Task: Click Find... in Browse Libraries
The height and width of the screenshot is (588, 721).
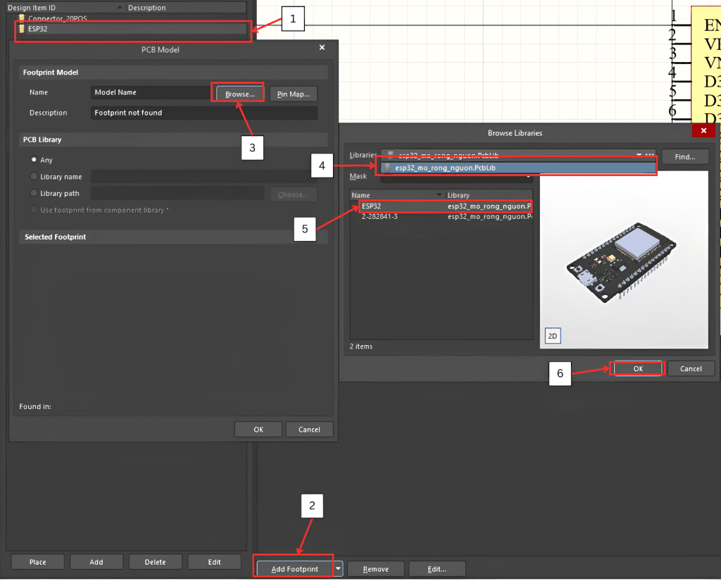Action: click(x=684, y=157)
